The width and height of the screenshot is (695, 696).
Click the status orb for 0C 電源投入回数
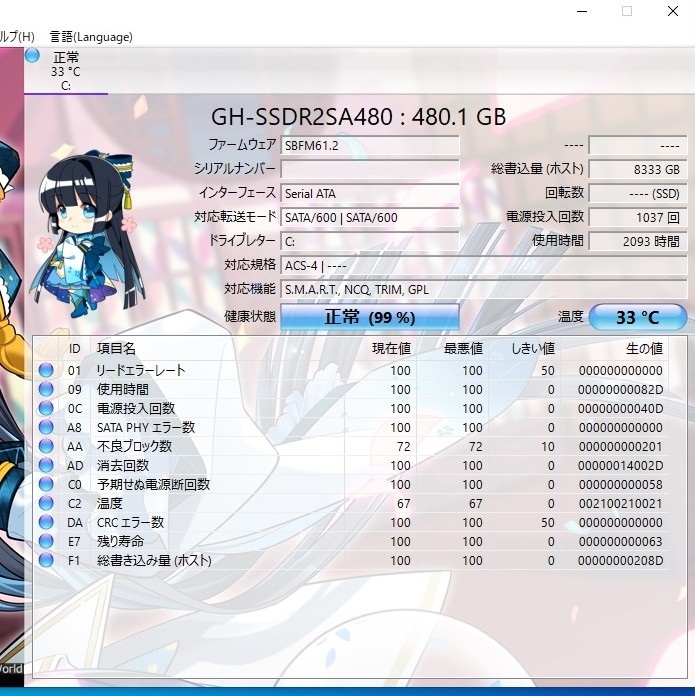(x=46, y=408)
